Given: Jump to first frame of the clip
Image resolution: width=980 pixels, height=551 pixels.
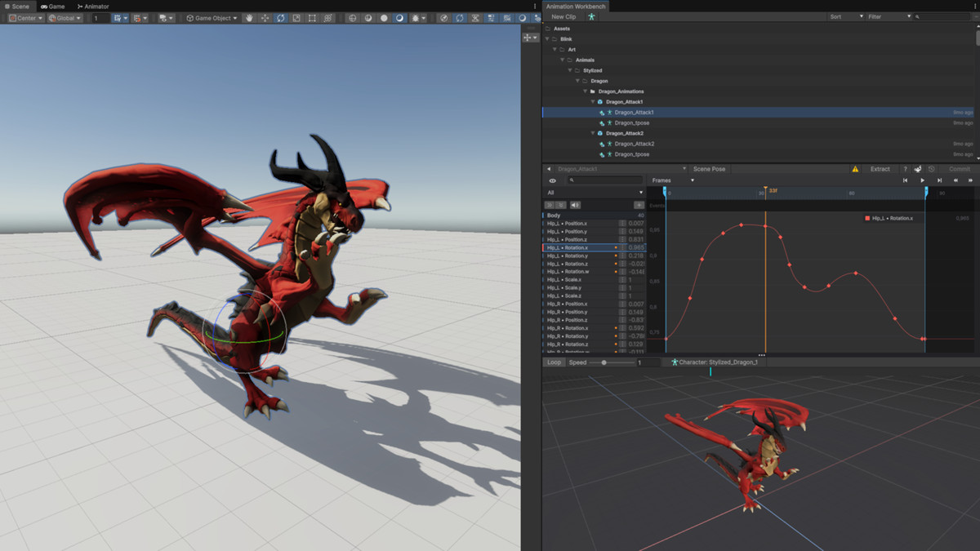Looking at the screenshot, I should click(x=905, y=180).
